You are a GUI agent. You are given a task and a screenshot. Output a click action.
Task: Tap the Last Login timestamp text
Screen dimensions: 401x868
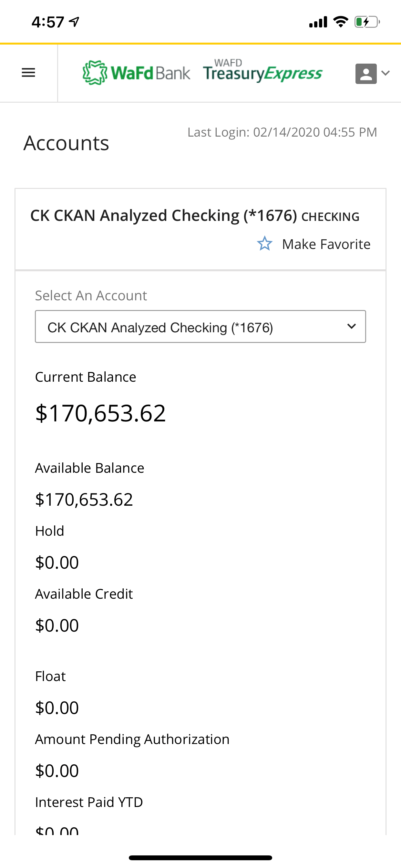(282, 132)
